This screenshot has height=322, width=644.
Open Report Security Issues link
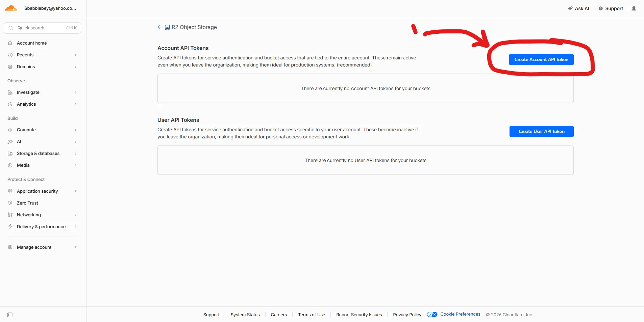coord(359,315)
